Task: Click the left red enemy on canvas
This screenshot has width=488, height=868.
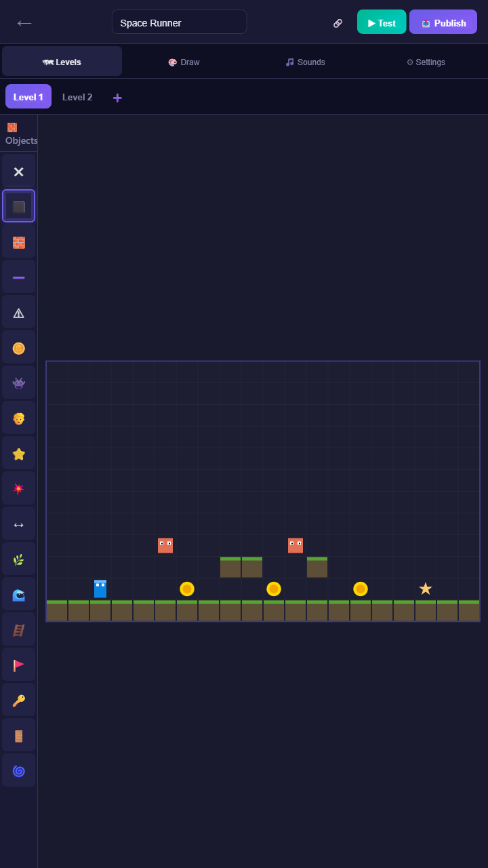Action: (x=165, y=545)
